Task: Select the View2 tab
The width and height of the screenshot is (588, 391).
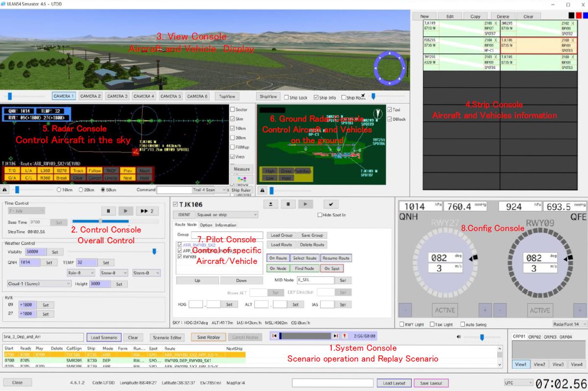Action: coord(539,365)
